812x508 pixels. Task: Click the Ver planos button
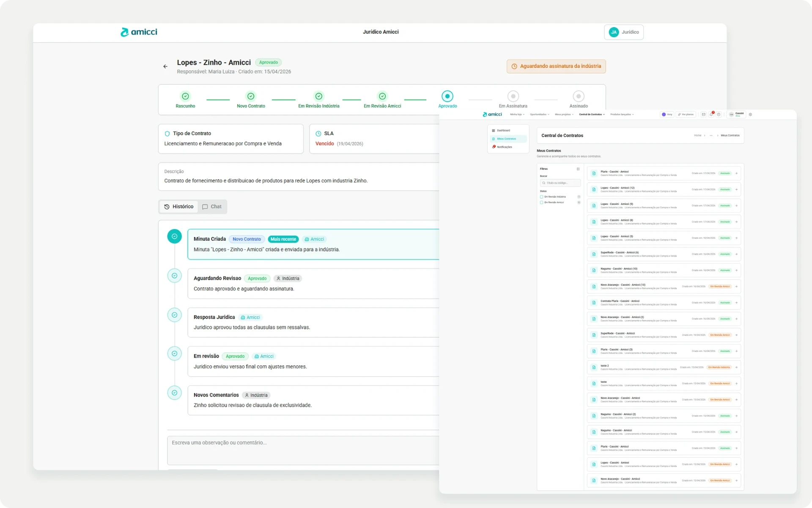pos(686,114)
